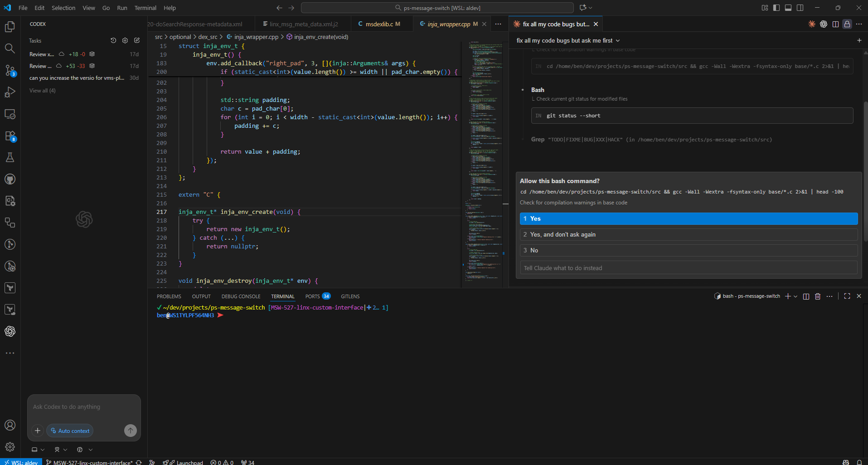Open the Testing beaker view
Image resolution: width=868 pixels, height=465 pixels.
pos(10,157)
